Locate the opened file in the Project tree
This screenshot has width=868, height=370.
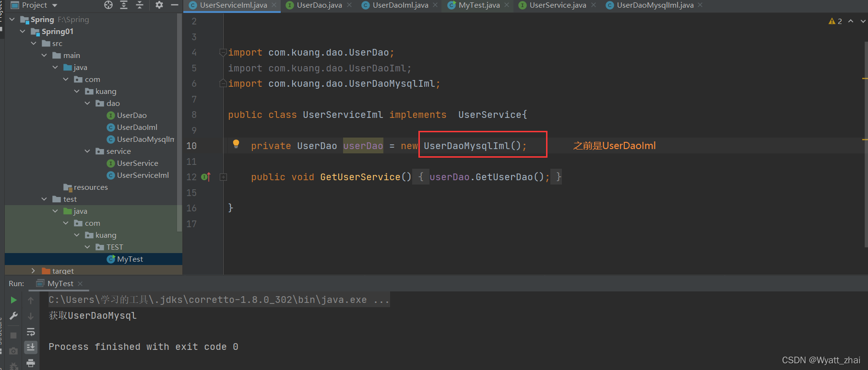pos(108,5)
